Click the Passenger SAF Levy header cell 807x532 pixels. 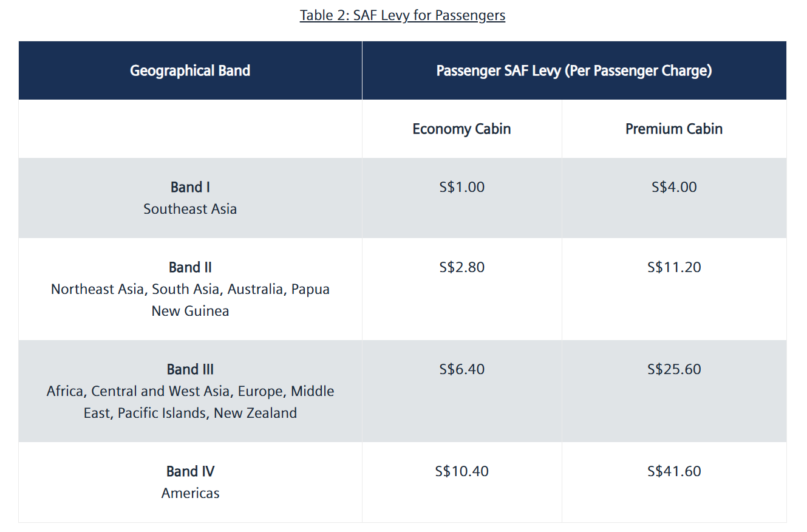click(x=574, y=70)
